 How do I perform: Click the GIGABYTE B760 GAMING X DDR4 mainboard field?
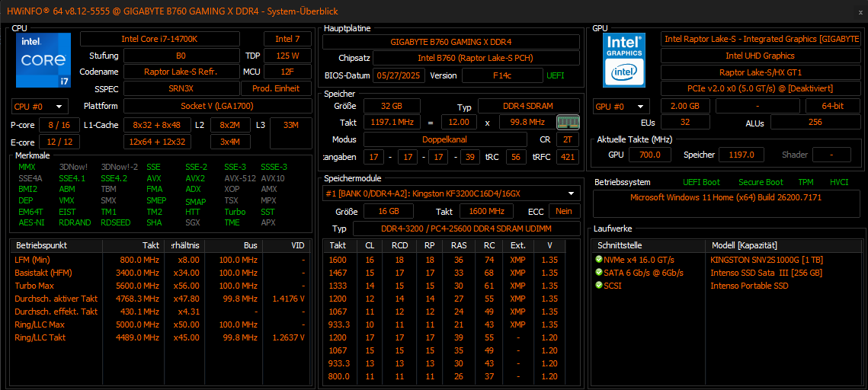451,42
